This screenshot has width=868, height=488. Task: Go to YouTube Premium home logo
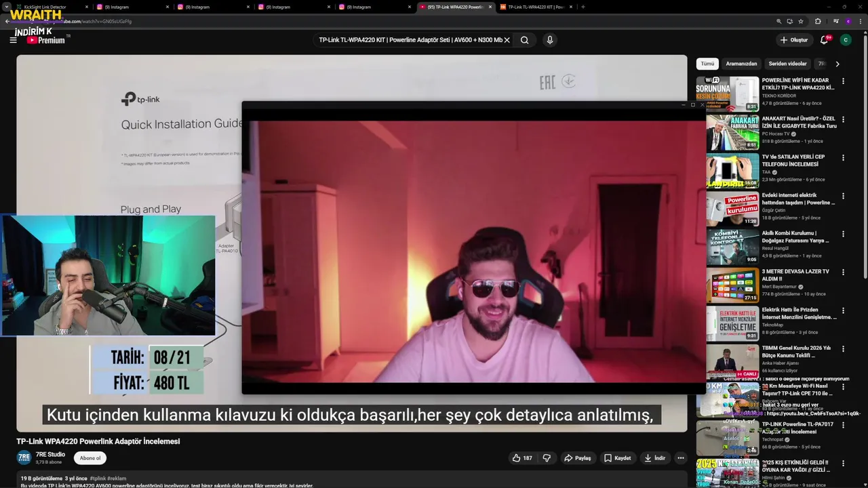click(x=45, y=40)
